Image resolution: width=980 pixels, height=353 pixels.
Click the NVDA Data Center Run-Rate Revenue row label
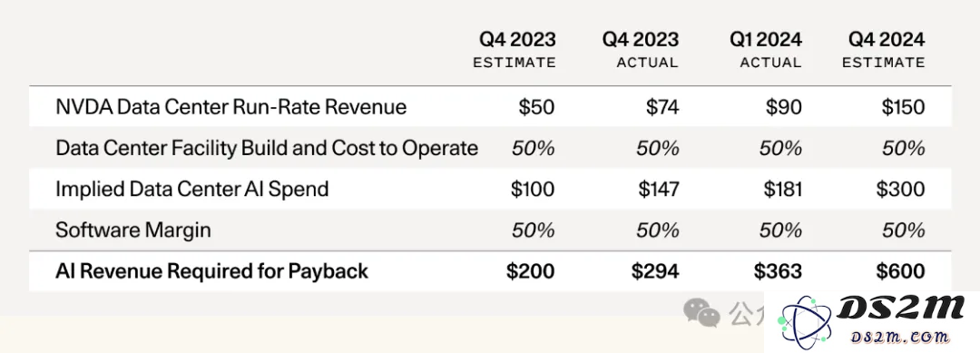tap(230, 107)
